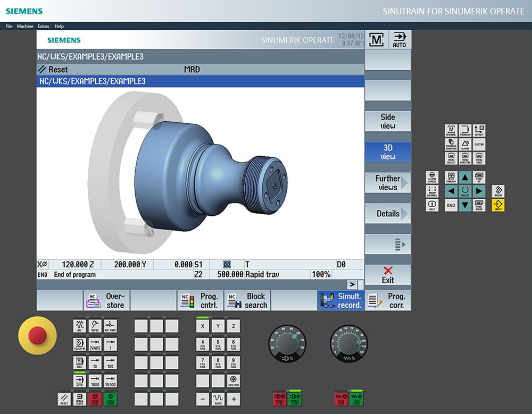The image size is (532, 414).
Task: Toggle the WCS MCS coordinate key
Action: [x=232, y=381]
